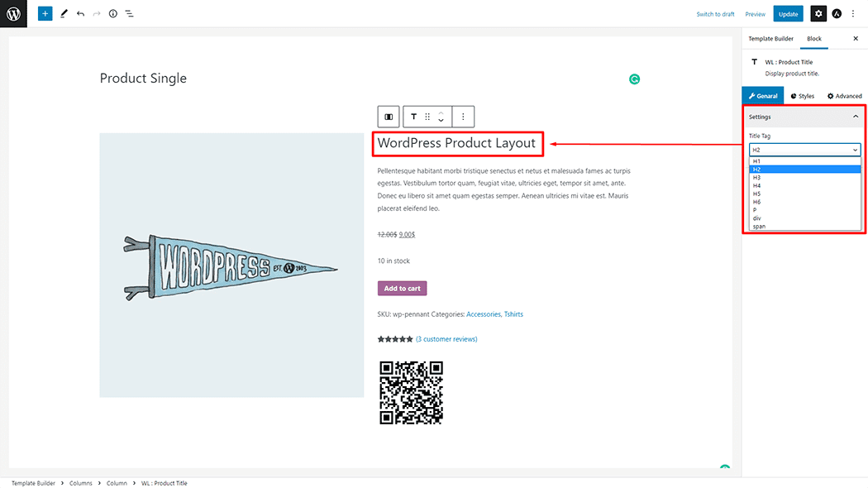Collapse the Settings panel
This screenshot has height=488, width=868.
coord(804,117)
